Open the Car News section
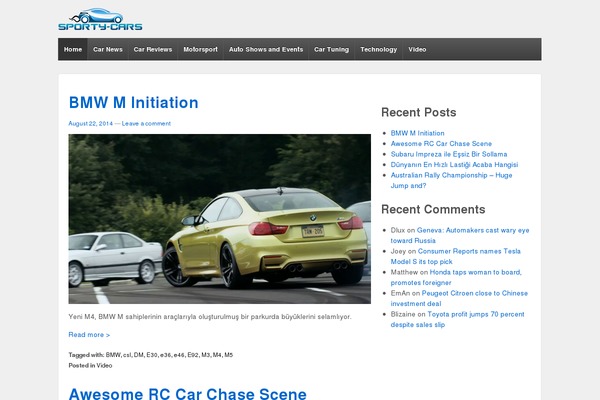Screen dimensions: 600x400 (x=108, y=49)
